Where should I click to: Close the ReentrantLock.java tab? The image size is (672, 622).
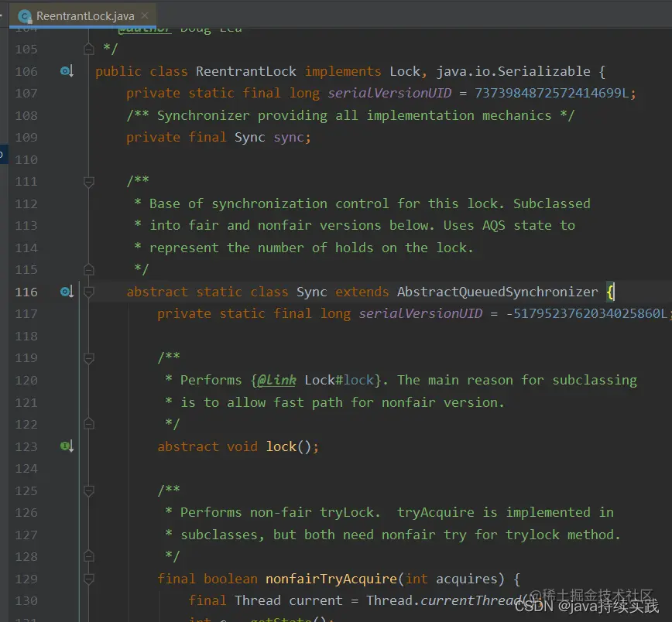pyautogui.click(x=145, y=15)
